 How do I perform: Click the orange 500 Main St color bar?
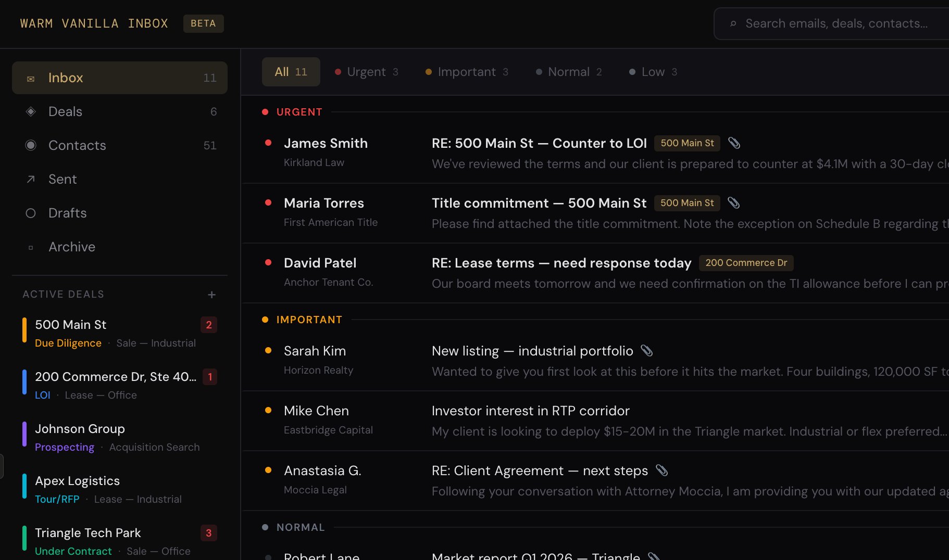[x=24, y=330]
